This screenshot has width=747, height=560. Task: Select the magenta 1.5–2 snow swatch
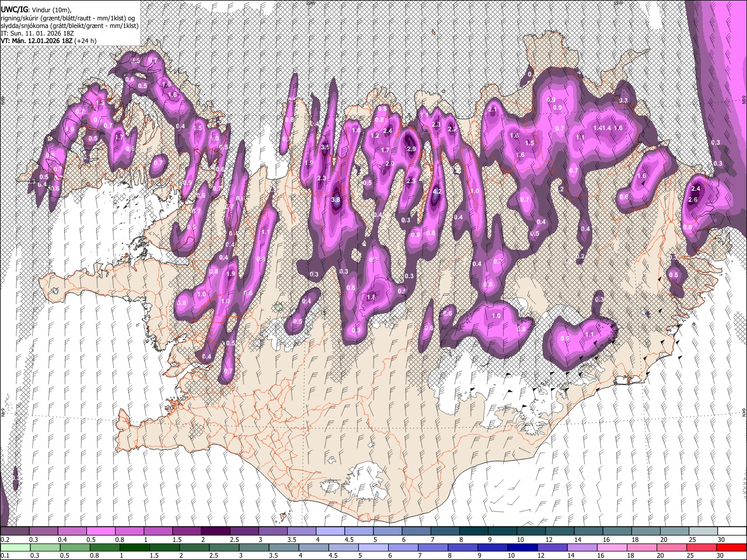[x=186, y=531]
